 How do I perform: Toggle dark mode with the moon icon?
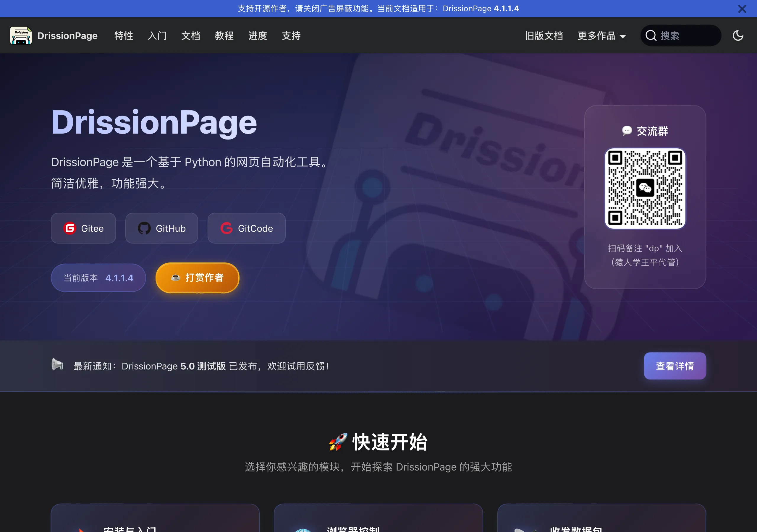(738, 35)
